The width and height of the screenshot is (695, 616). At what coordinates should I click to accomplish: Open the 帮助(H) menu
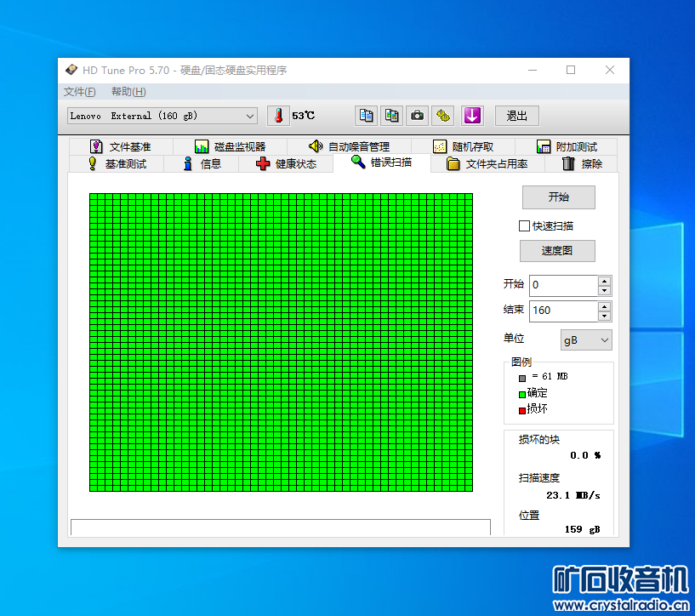(128, 92)
